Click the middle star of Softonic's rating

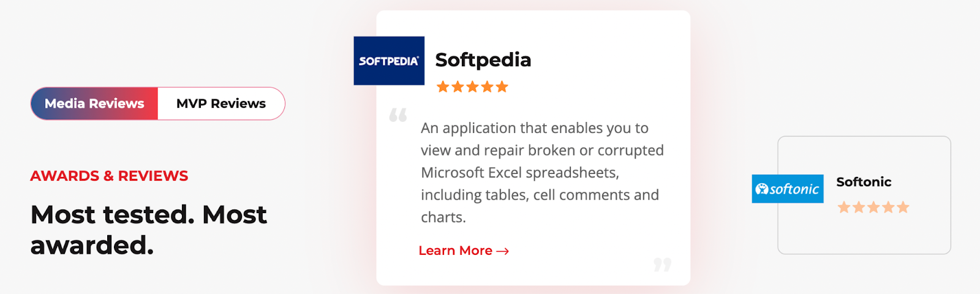873,207
